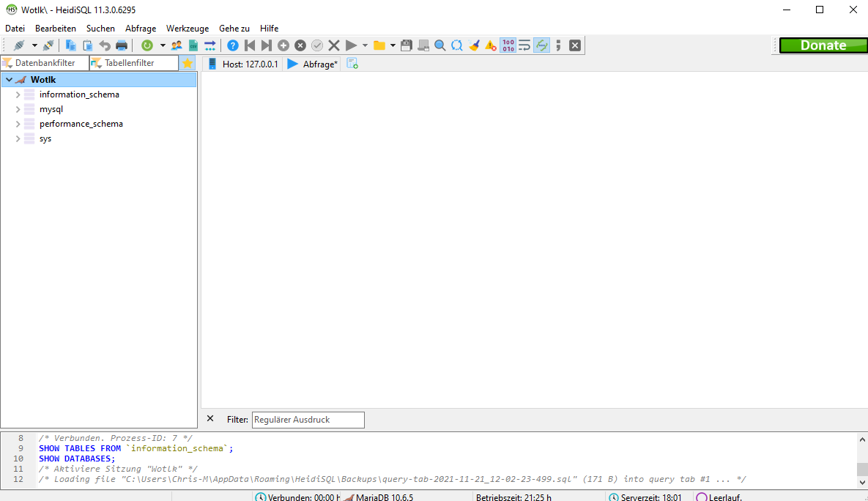The image size is (868, 501).
Task: Go to first row icon
Action: coord(250,45)
